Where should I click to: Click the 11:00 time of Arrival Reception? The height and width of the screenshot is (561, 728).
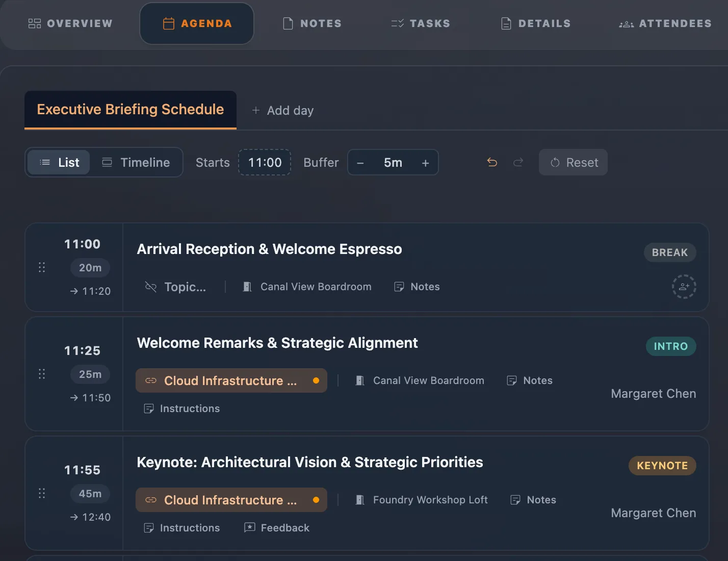click(82, 244)
